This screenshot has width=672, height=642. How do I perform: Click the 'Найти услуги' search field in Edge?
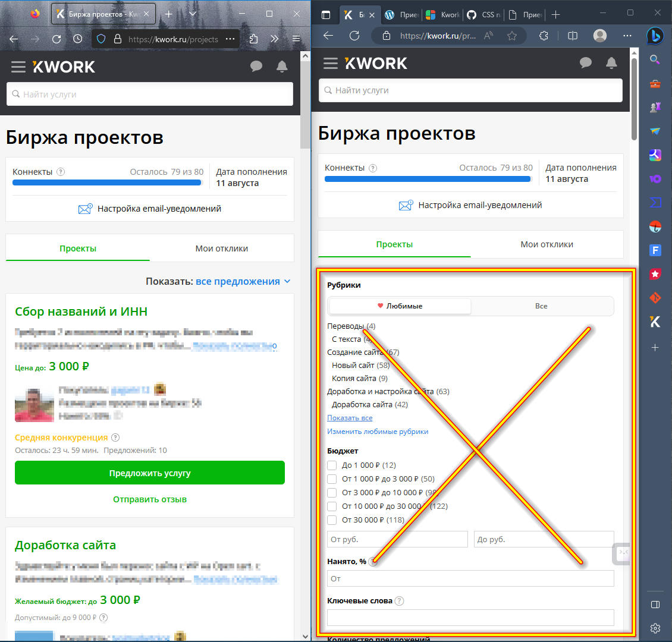[470, 90]
